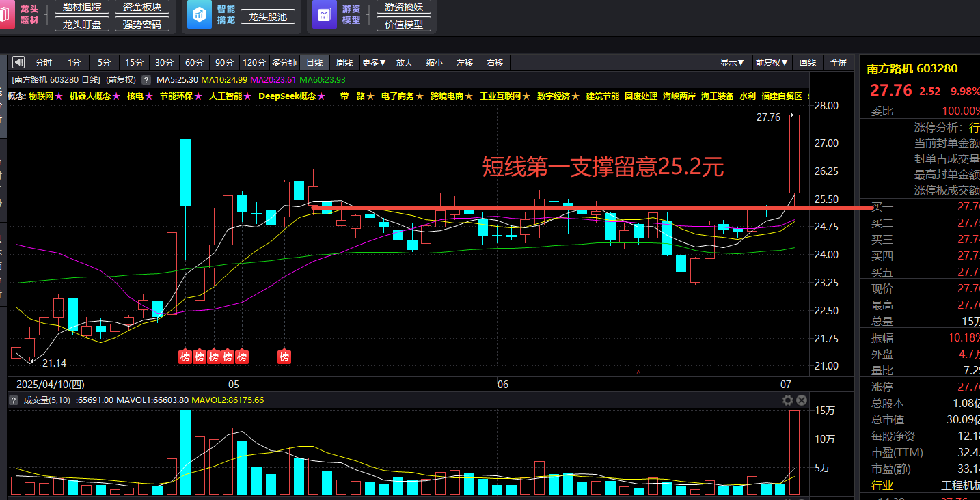The image size is (980, 500).
Task: Click the star next to 机器人概念
Action: (x=115, y=96)
